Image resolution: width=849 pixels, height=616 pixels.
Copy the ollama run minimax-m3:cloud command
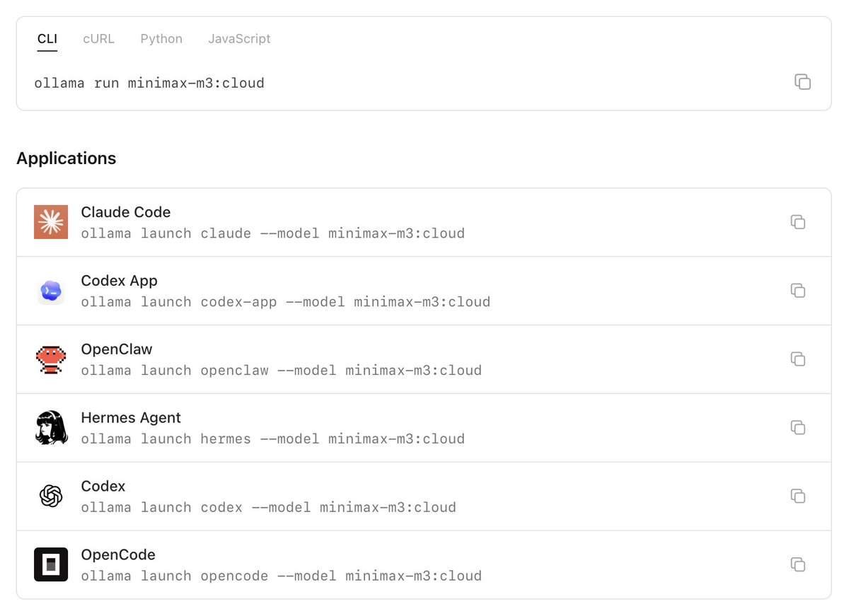802,81
